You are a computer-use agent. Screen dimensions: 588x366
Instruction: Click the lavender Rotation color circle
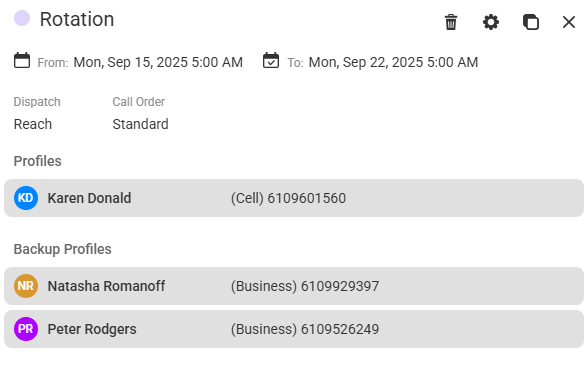(22, 18)
